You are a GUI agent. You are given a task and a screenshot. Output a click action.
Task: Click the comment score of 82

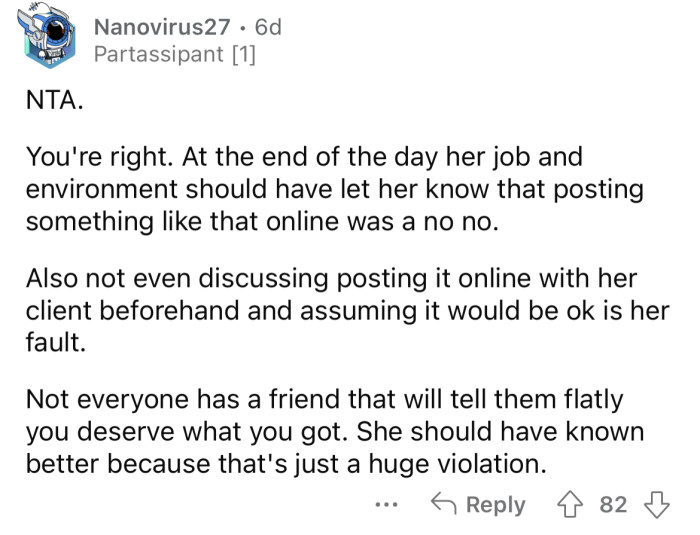613,505
